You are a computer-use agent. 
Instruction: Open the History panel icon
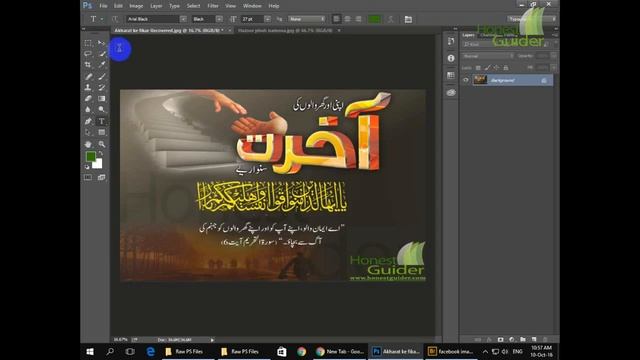tap(451, 41)
